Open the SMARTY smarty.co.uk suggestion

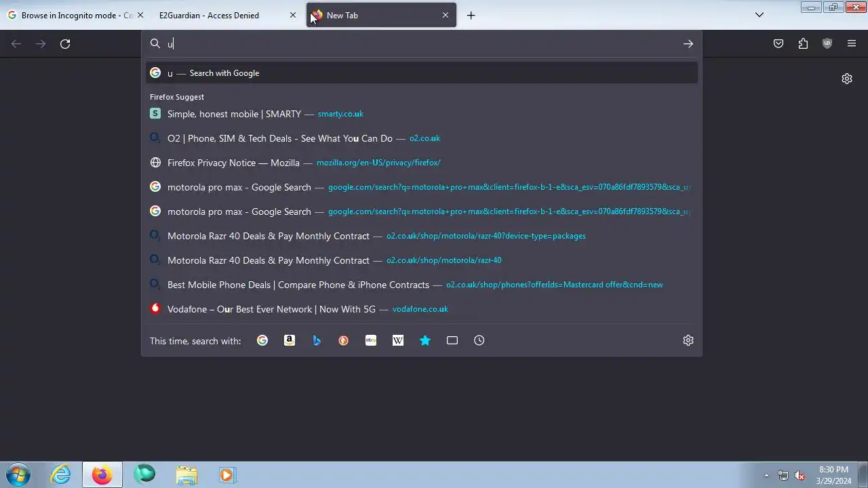click(422, 114)
